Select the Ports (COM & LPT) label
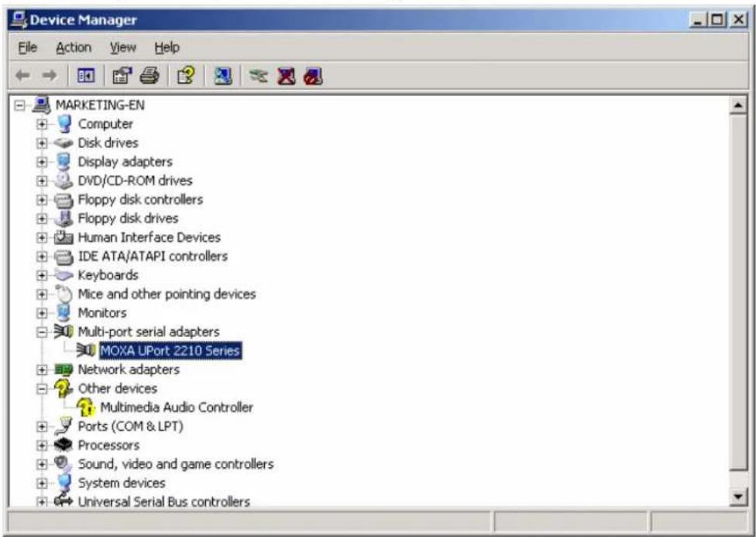 pos(131,426)
